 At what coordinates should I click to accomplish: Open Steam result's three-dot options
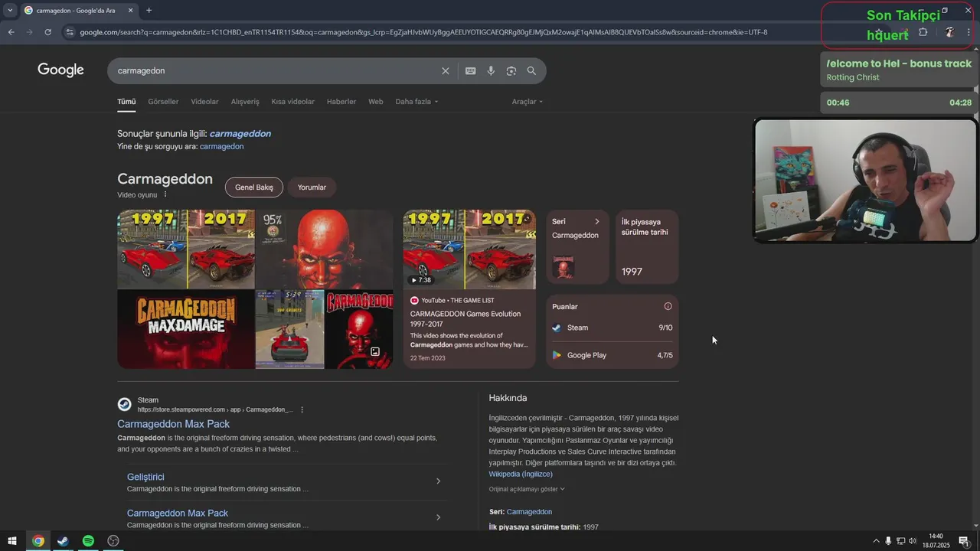tap(302, 409)
